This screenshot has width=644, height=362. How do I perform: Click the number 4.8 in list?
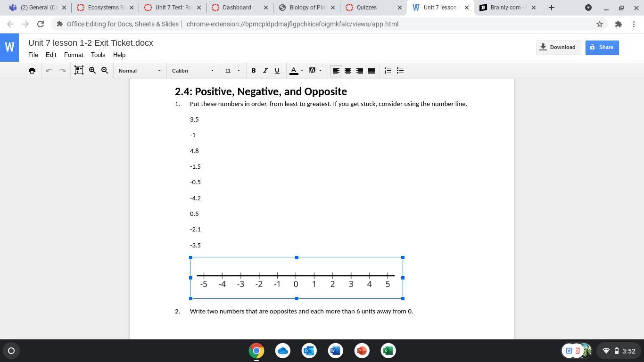(194, 151)
